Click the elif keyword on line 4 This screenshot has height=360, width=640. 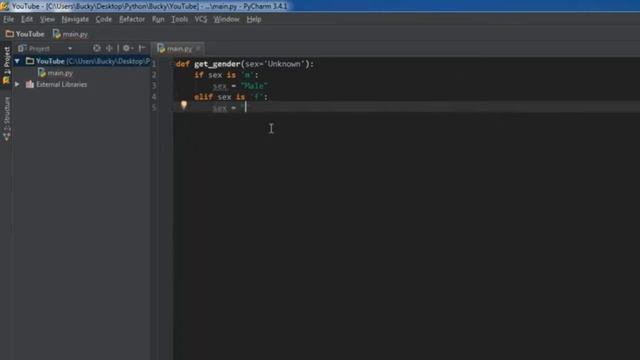click(x=203, y=97)
